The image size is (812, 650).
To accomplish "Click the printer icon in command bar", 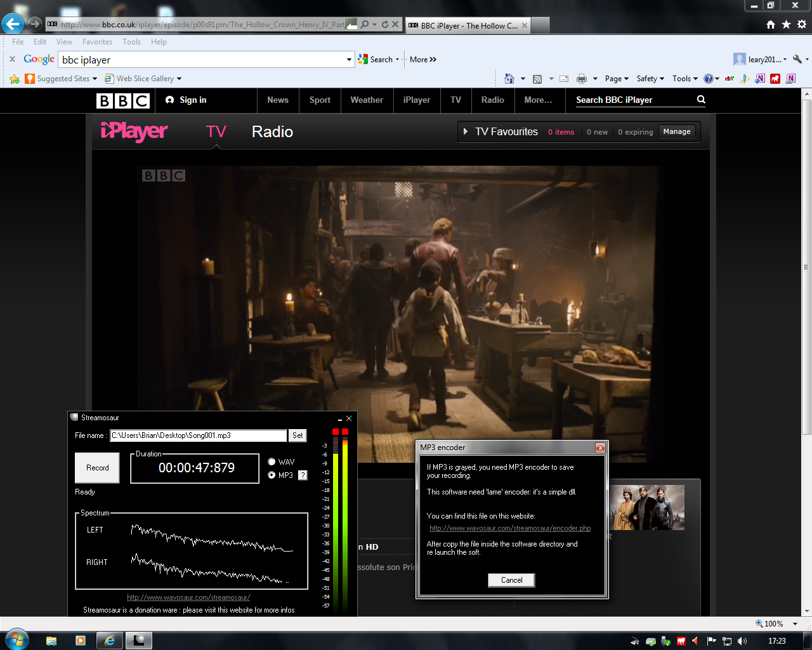I will [x=581, y=79].
